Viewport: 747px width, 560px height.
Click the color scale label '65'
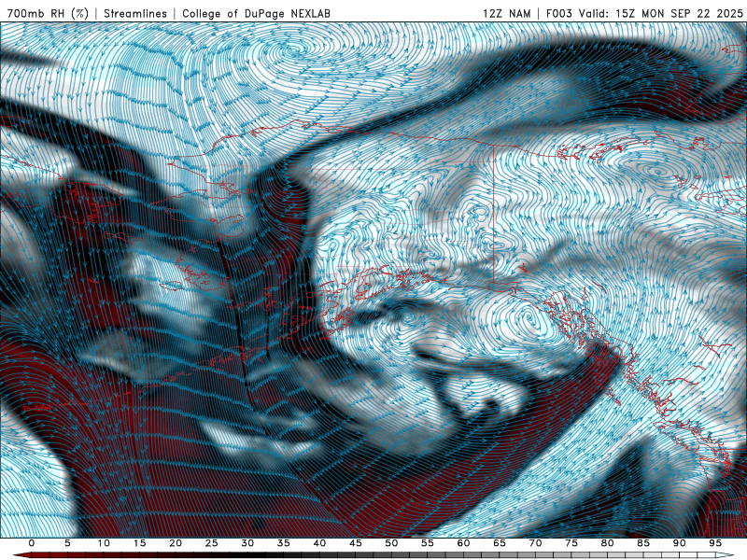click(x=500, y=543)
